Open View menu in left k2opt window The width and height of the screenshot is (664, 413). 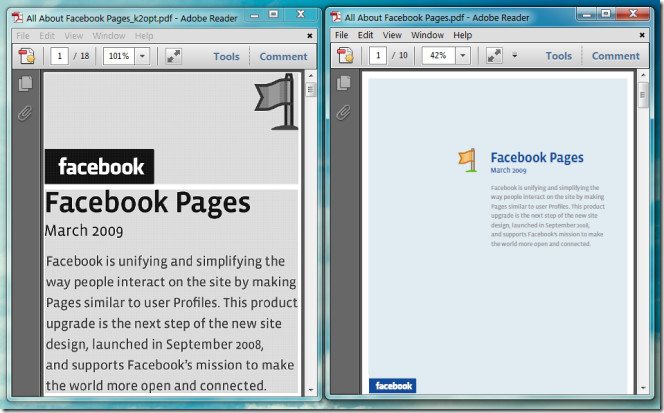74,36
